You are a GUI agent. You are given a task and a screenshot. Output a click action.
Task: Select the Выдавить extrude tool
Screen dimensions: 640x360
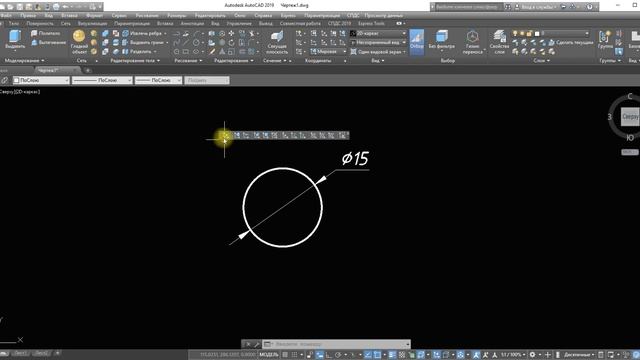tap(15, 40)
